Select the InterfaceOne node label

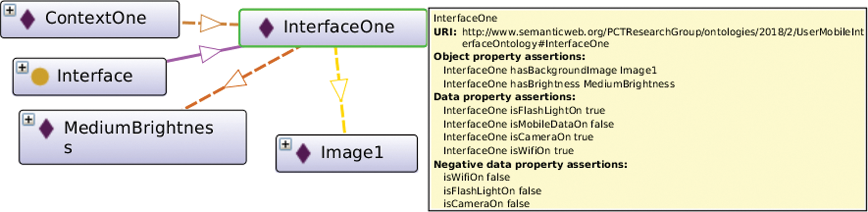339,27
